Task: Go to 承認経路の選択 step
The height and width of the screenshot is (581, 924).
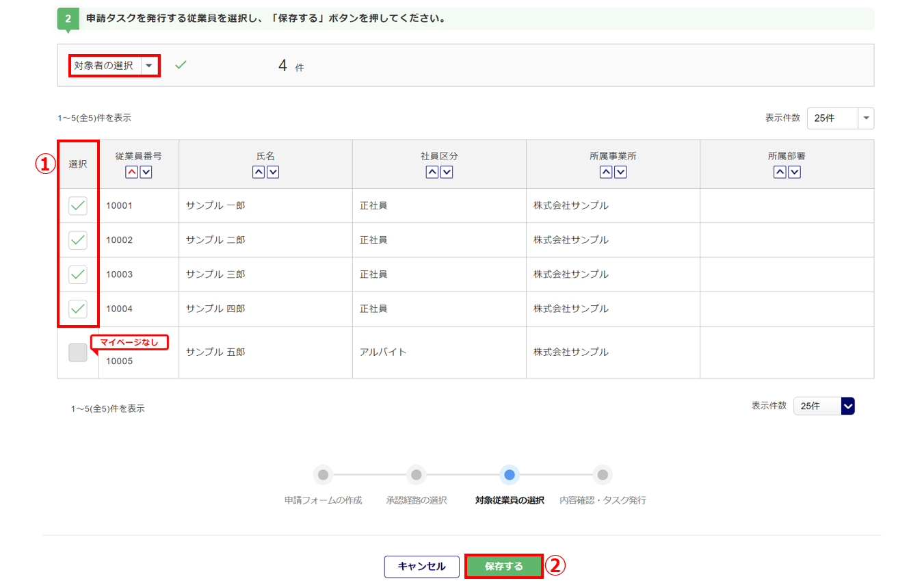Action: [416, 475]
